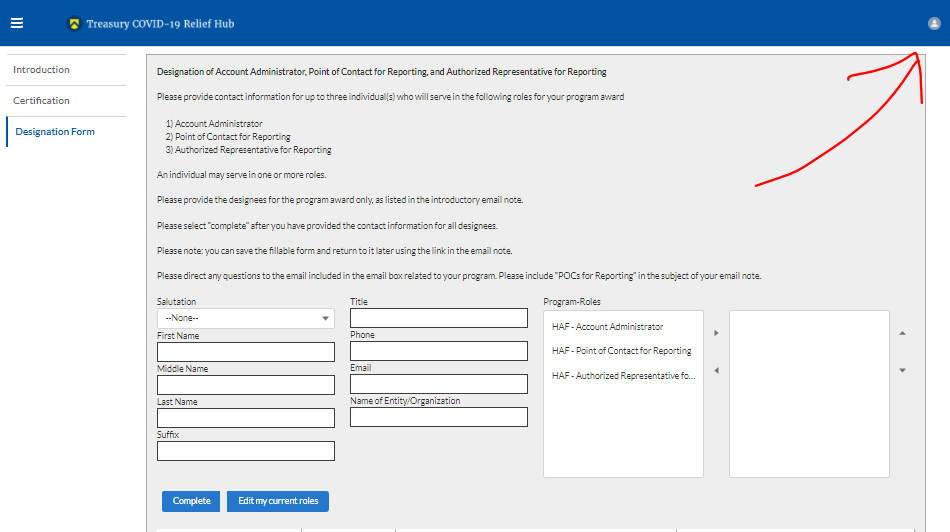Open the Introduction section

pyautogui.click(x=41, y=70)
